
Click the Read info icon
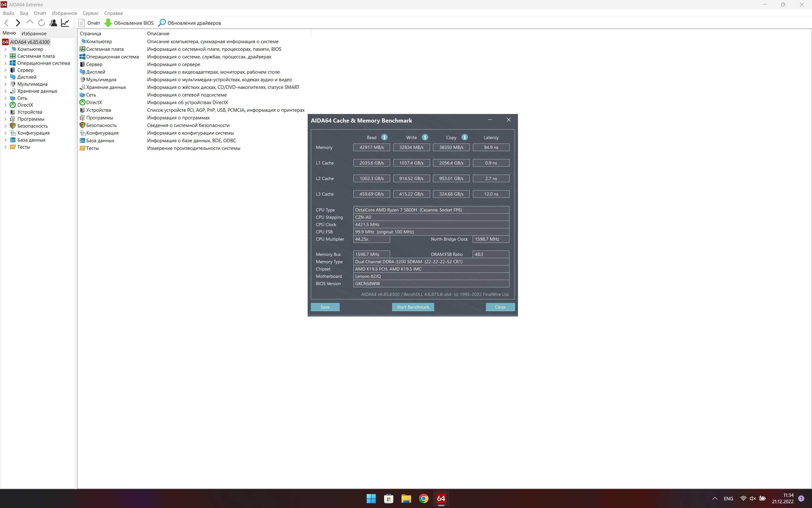coord(384,137)
